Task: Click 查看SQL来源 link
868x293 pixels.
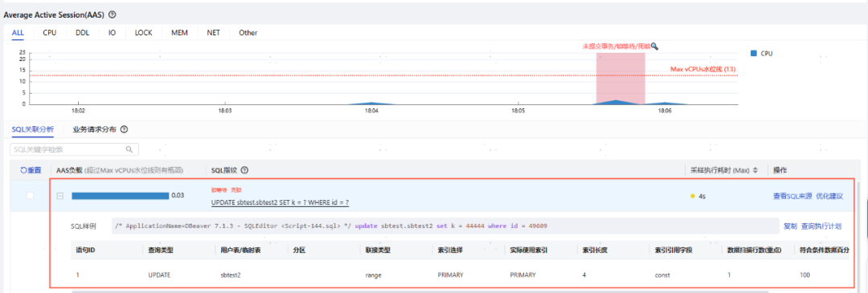Action: tap(792, 196)
